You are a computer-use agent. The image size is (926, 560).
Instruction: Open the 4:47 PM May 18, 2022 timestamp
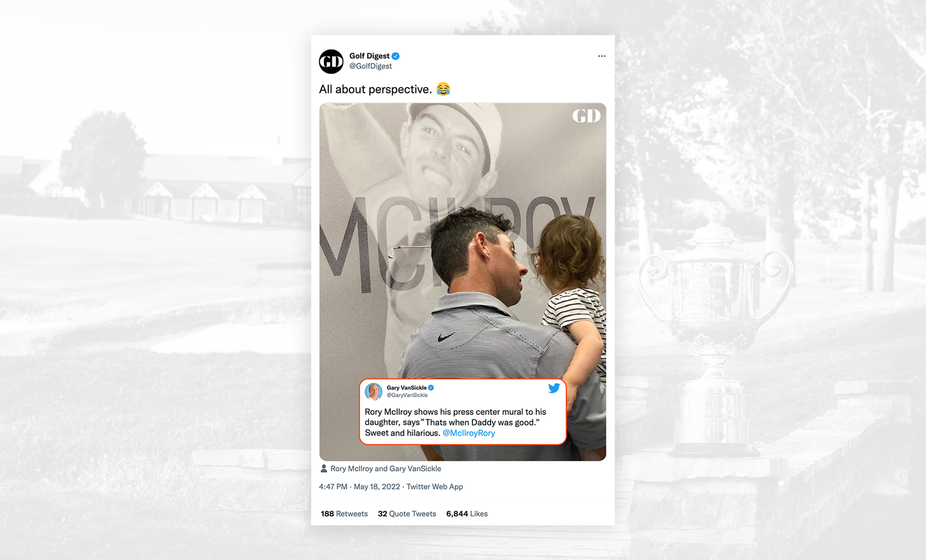coord(359,487)
